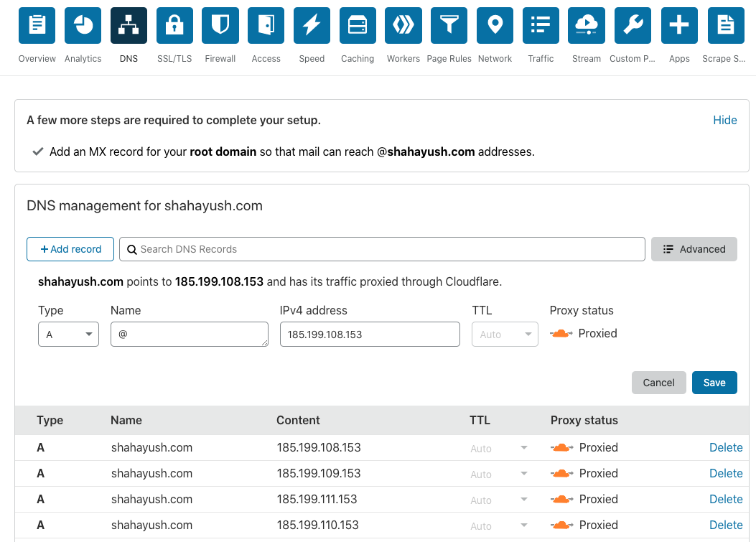Open TTL dropdown for 185.199.109.153 record
This screenshot has height=542, width=756.
(x=499, y=474)
